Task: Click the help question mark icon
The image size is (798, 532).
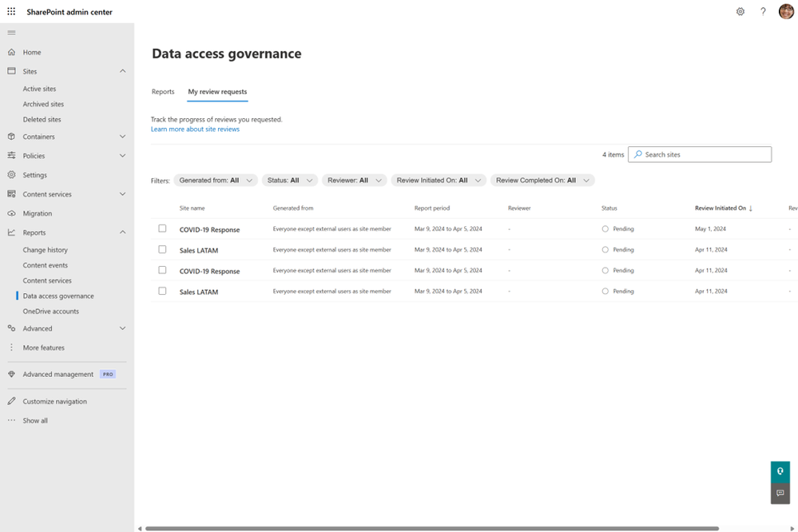Action: [763, 11]
